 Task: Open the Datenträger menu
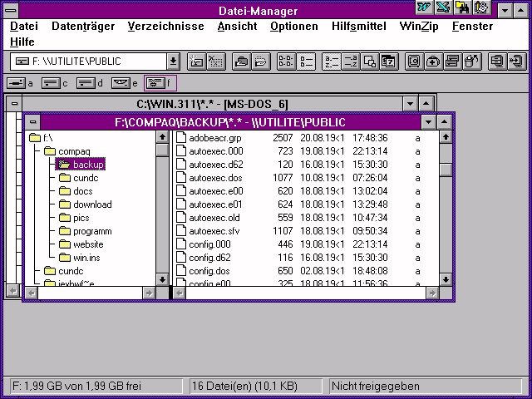83,26
